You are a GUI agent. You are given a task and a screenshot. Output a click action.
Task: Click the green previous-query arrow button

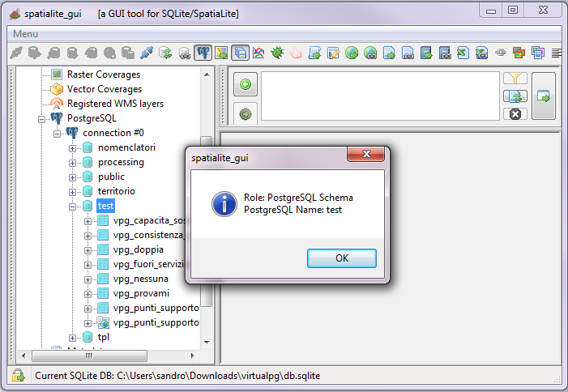246,84
